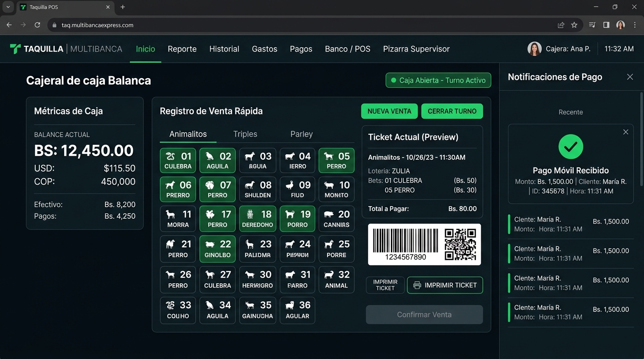Pick animal tile 36 AGULAR
Image resolution: width=644 pixels, height=359 pixels.
click(x=298, y=310)
